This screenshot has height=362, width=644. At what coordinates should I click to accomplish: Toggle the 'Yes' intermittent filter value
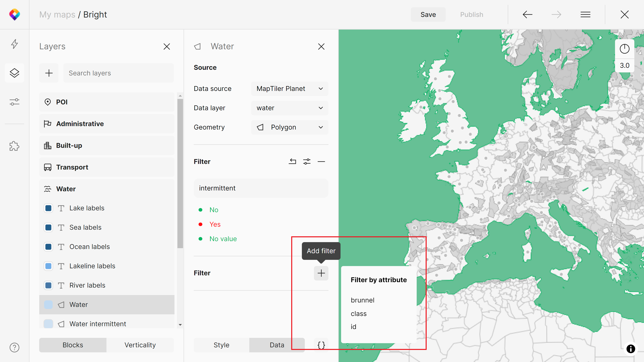click(215, 224)
